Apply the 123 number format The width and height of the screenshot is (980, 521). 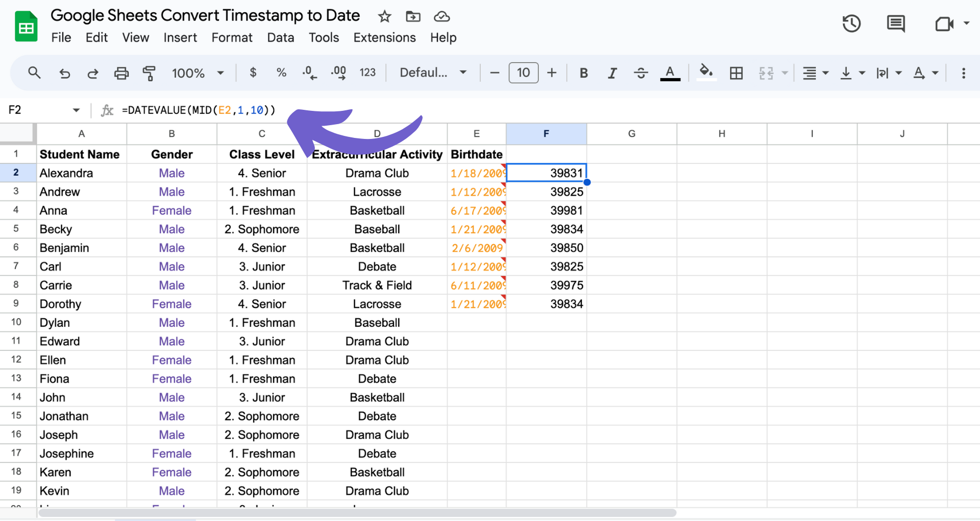(x=367, y=73)
